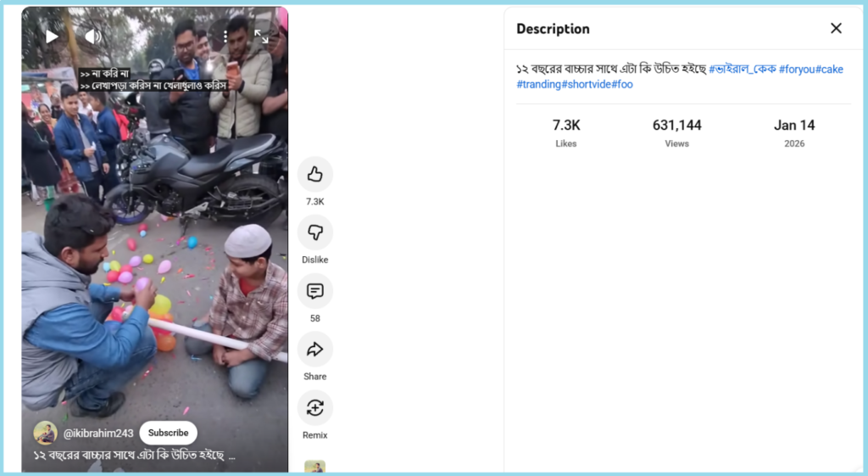Click the sound thumbnail below Remix

(314, 467)
